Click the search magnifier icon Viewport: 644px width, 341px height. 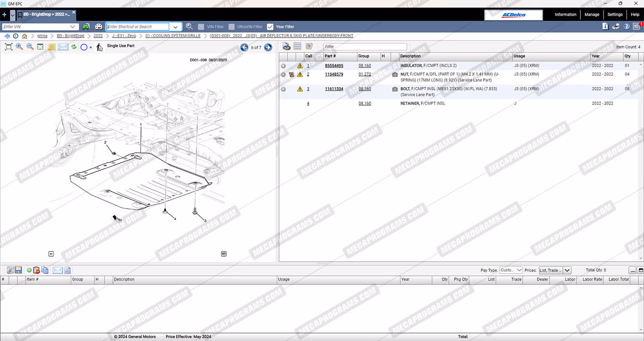(189, 27)
